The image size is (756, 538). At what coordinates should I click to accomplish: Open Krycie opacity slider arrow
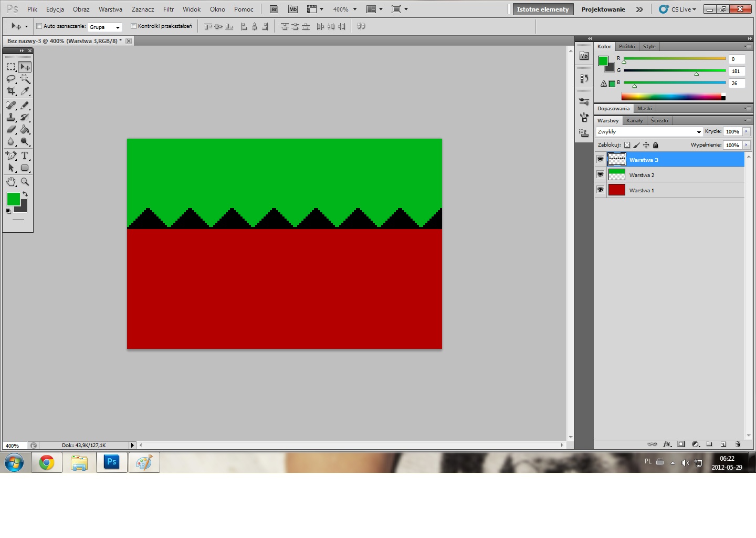coord(747,131)
